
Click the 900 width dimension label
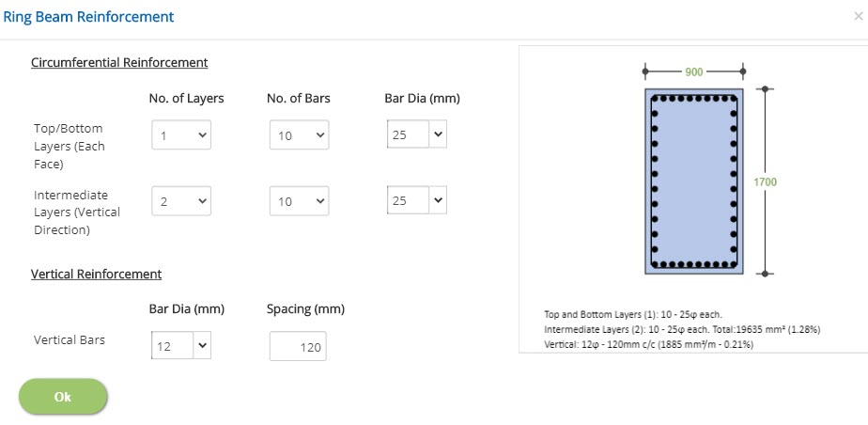click(x=693, y=71)
